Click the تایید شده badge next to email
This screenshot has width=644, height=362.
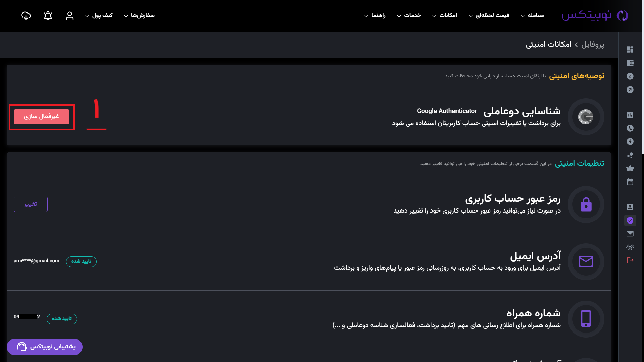[x=81, y=261]
